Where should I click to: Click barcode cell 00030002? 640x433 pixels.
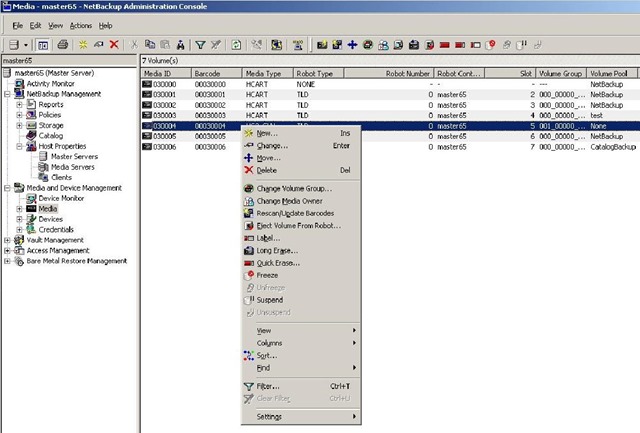tap(210, 105)
